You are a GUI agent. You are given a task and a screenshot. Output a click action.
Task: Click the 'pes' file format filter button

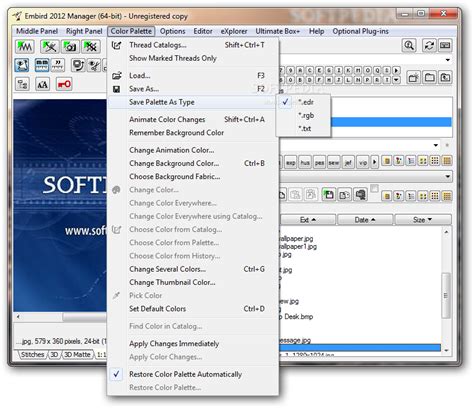coord(319,162)
